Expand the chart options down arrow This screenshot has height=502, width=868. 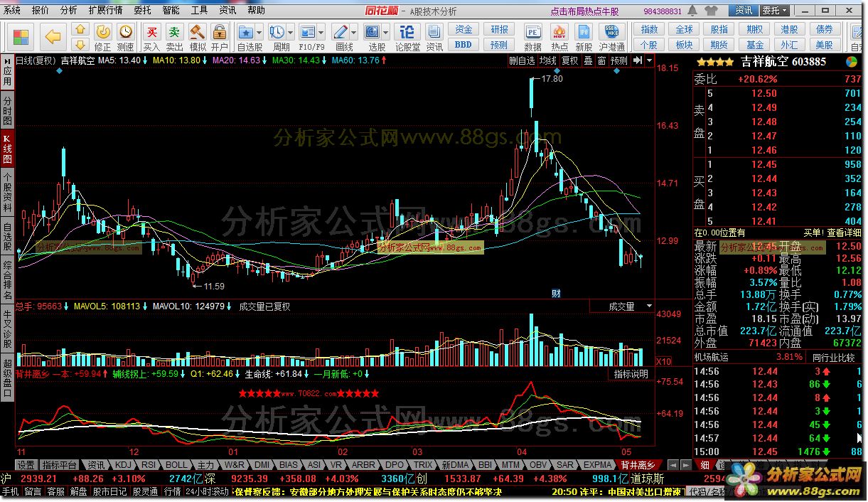[x=648, y=60]
